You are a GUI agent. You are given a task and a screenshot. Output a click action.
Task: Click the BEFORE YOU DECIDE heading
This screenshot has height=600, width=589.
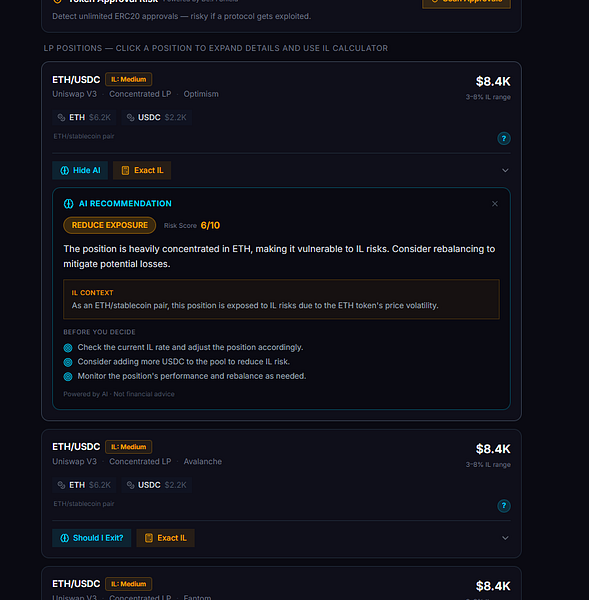tap(99, 332)
